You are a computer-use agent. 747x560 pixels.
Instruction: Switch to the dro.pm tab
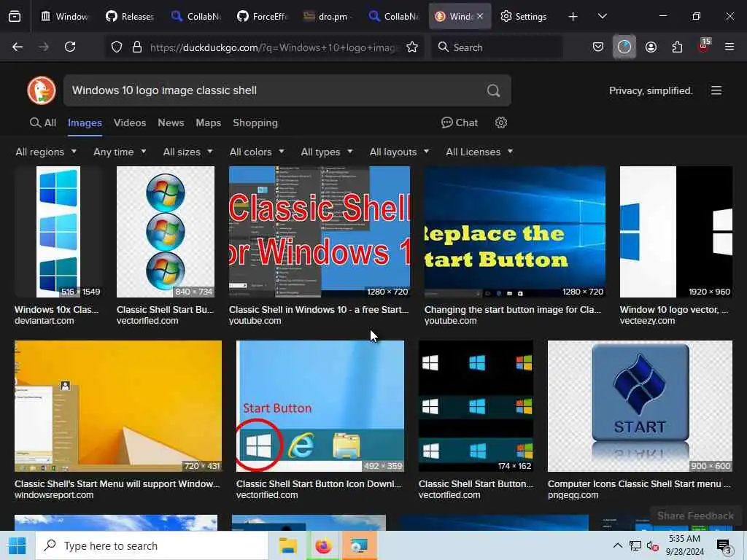click(328, 17)
